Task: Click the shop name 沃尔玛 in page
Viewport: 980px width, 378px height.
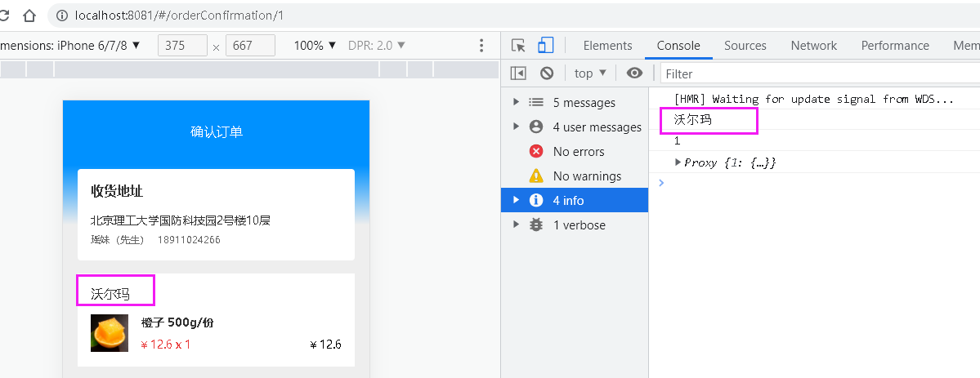Action: coord(110,294)
